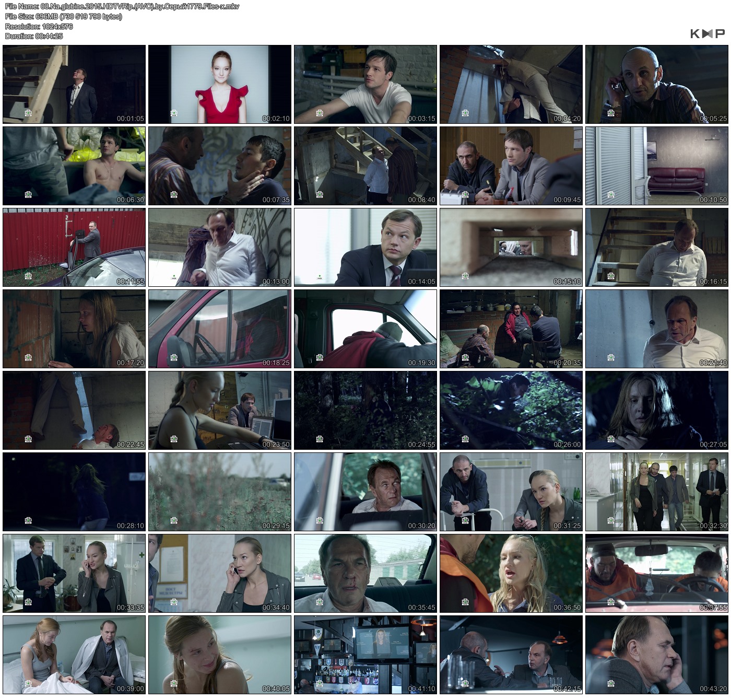
Task: Click the KMP logo in the header
Action: [707, 33]
